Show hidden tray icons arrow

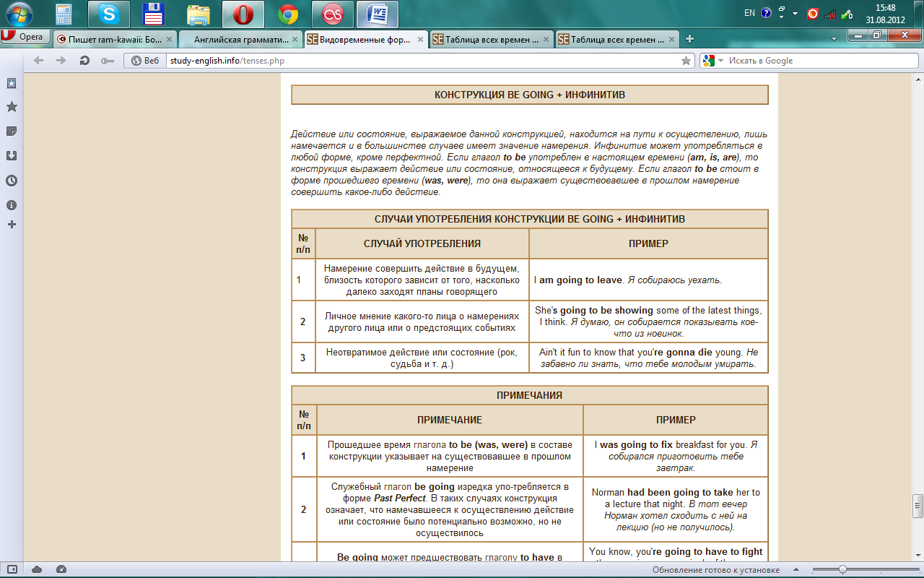click(x=796, y=14)
